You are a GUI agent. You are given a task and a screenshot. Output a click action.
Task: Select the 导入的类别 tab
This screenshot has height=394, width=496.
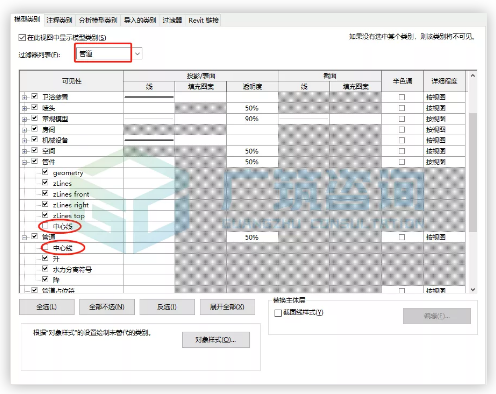(140, 20)
